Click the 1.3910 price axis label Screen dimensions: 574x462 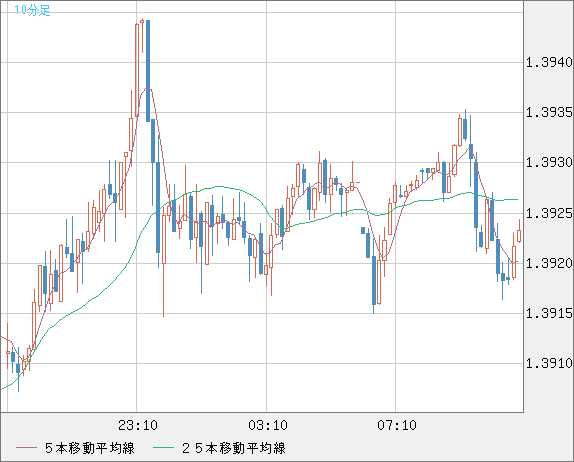(x=549, y=364)
